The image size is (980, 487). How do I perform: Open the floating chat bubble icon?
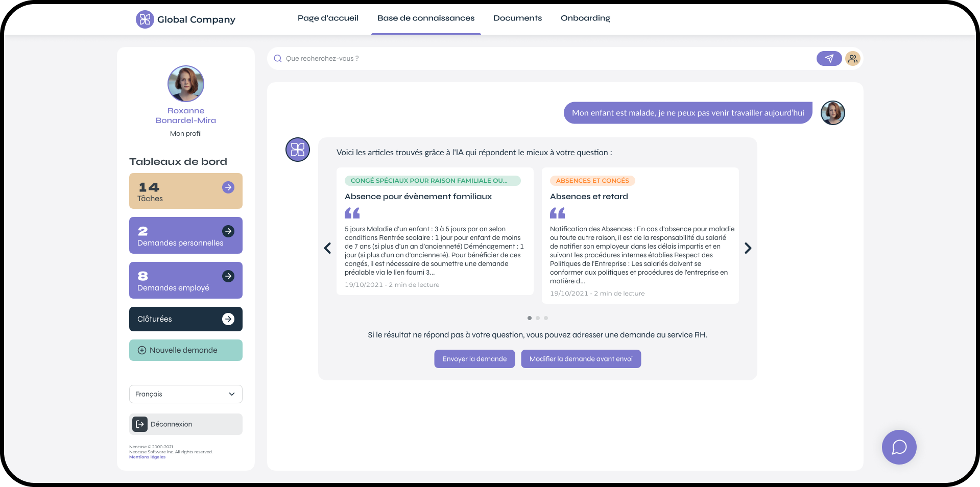[x=898, y=447]
